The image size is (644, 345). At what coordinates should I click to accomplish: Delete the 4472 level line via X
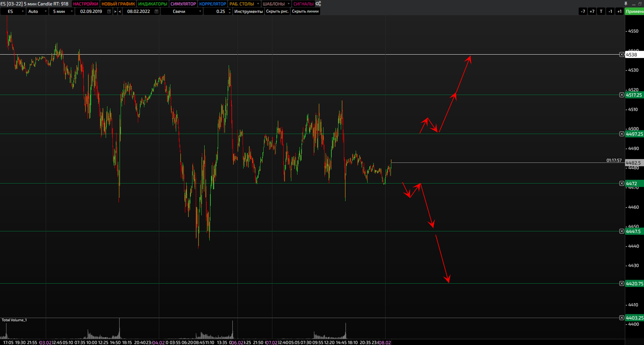pyautogui.click(x=621, y=183)
